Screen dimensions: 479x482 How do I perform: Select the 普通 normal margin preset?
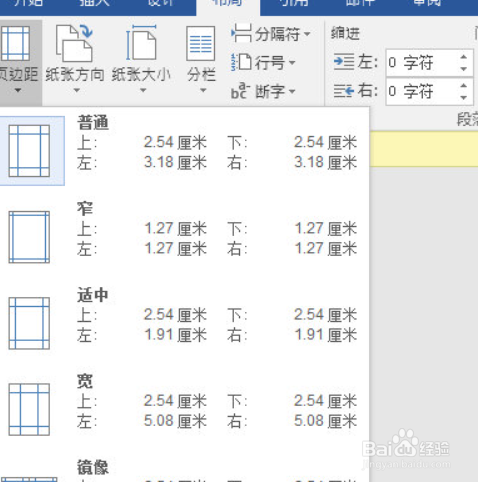click(x=184, y=151)
